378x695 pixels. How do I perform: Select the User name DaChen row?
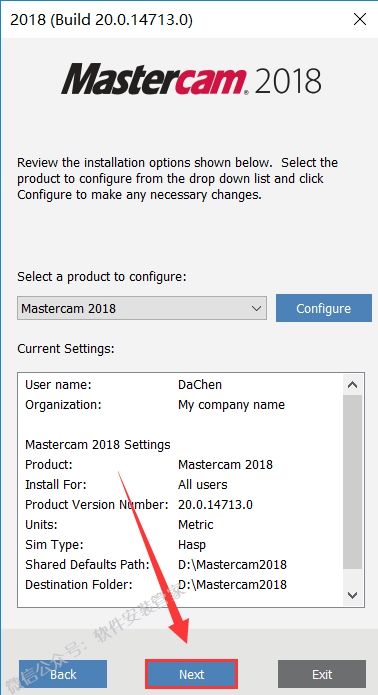coord(181,385)
